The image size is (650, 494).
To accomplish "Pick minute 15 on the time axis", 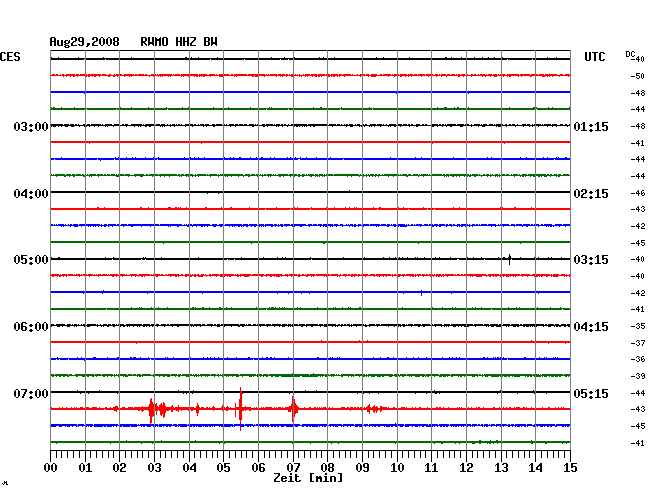I will point(570,468).
